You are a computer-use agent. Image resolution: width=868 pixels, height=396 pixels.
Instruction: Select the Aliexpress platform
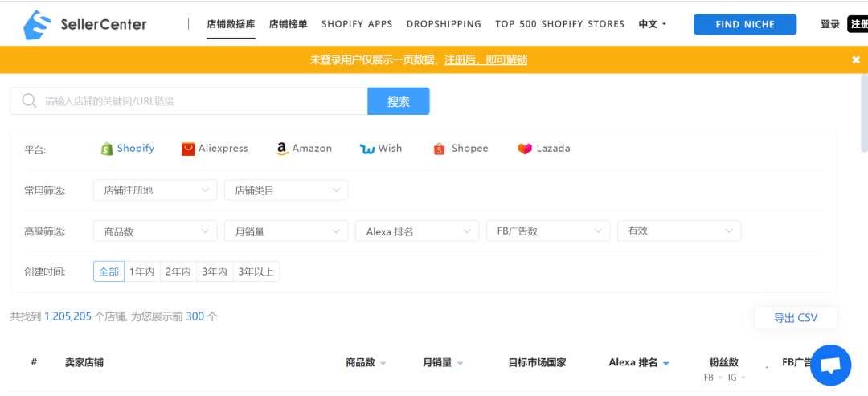215,149
